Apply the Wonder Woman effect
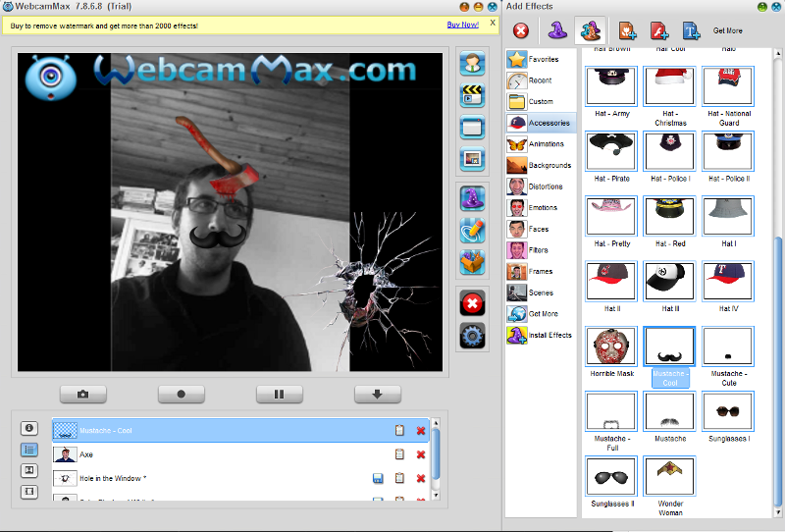The image size is (785, 532). (669, 476)
